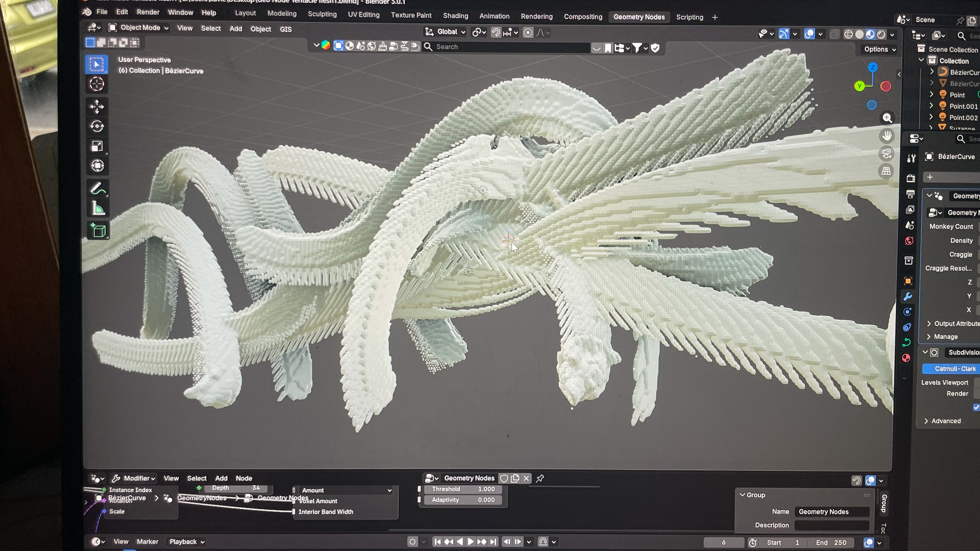Image resolution: width=980 pixels, height=551 pixels.
Task: Open the Modifier type dropdown in node editor
Action: coord(134,478)
